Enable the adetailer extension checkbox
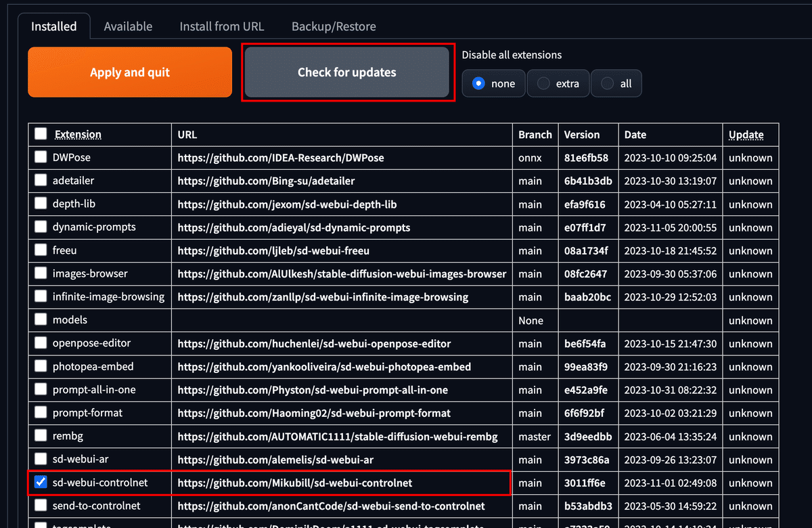 [41, 181]
